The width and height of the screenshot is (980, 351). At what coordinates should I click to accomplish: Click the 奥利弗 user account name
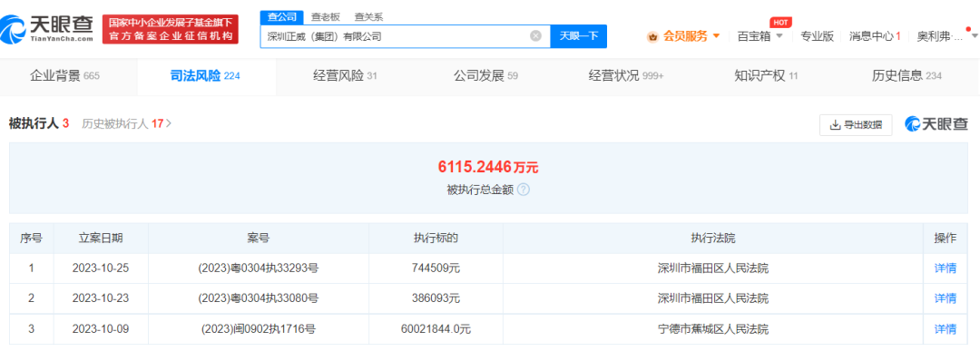(940, 36)
